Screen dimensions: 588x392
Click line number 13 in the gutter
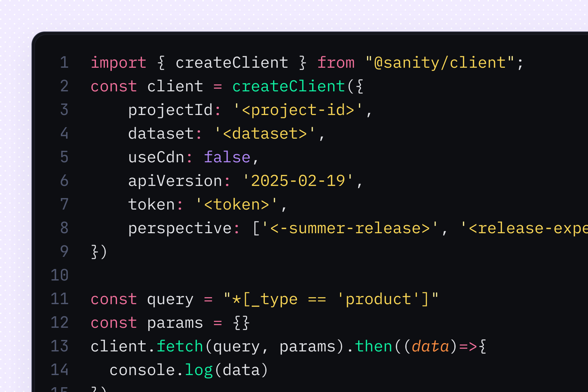(x=60, y=346)
